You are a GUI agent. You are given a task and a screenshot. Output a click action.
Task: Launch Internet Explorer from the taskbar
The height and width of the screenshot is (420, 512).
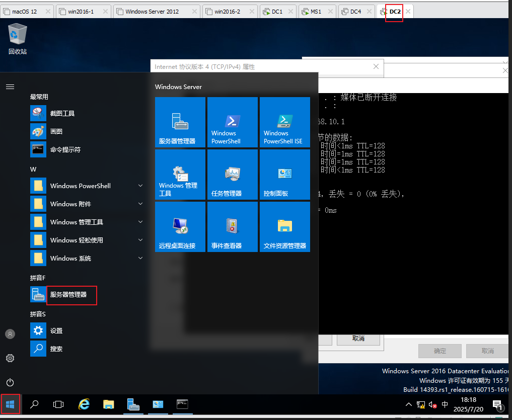click(x=84, y=404)
